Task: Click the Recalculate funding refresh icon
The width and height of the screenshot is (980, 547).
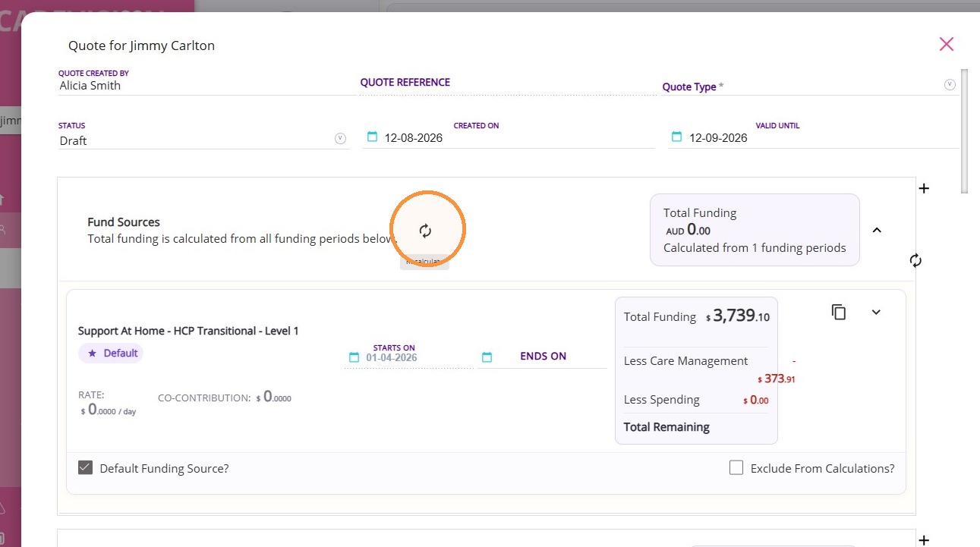Action: (x=425, y=231)
